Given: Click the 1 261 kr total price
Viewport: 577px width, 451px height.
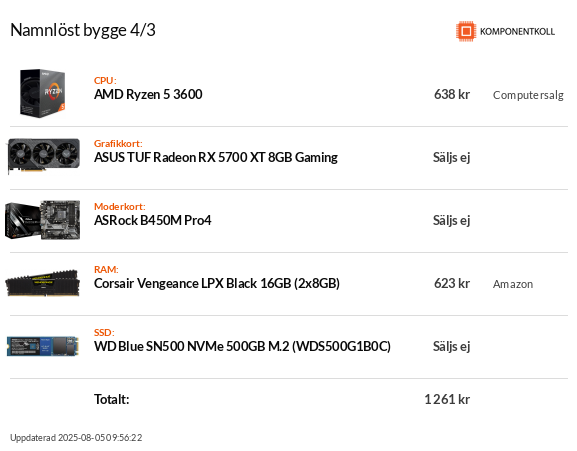Looking at the screenshot, I should tap(447, 399).
